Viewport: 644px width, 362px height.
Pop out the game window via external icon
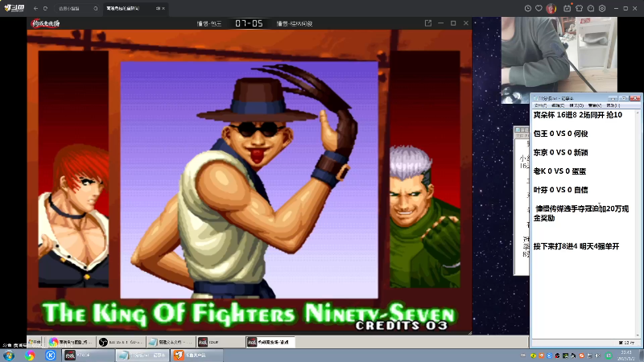point(428,23)
